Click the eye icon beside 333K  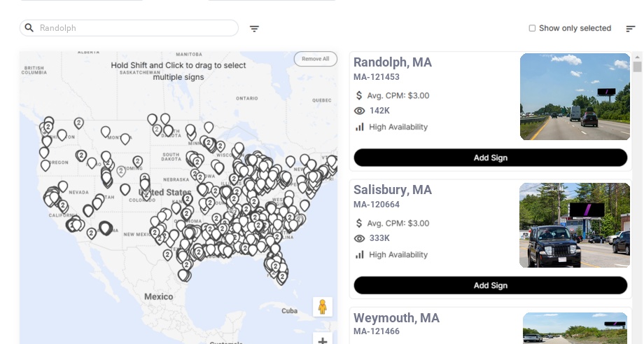pos(360,238)
